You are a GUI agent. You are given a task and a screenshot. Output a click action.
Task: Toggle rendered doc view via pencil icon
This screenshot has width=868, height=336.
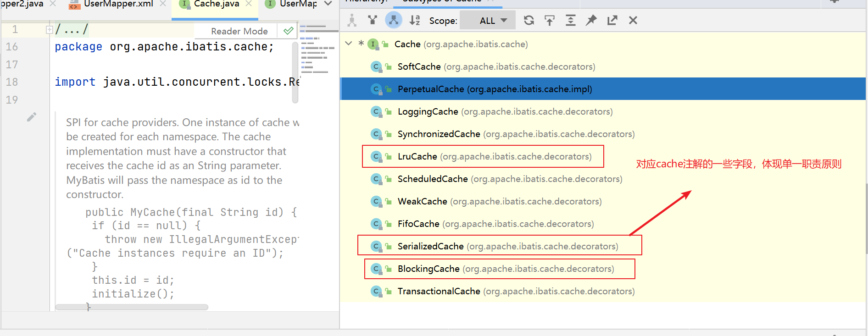tap(31, 117)
